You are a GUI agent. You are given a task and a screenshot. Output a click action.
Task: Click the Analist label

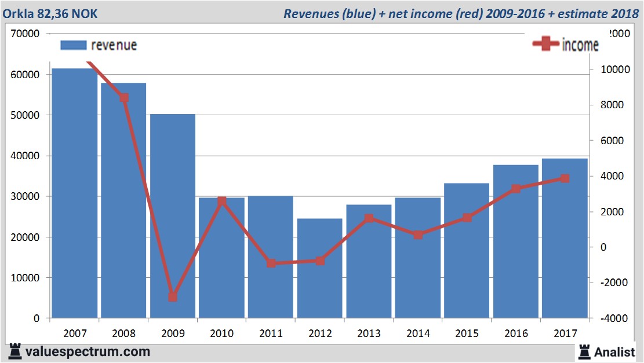[x=614, y=352]
